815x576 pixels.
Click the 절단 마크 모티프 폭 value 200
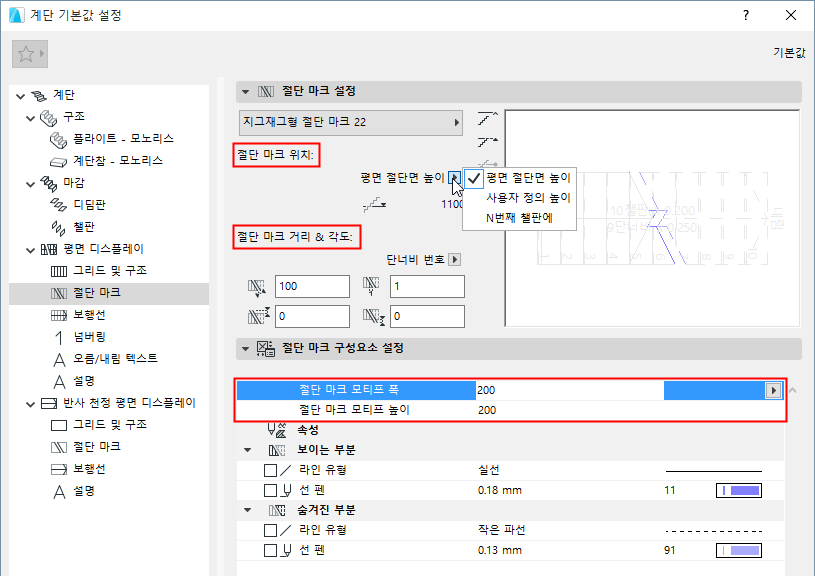(x=487, y=390)
